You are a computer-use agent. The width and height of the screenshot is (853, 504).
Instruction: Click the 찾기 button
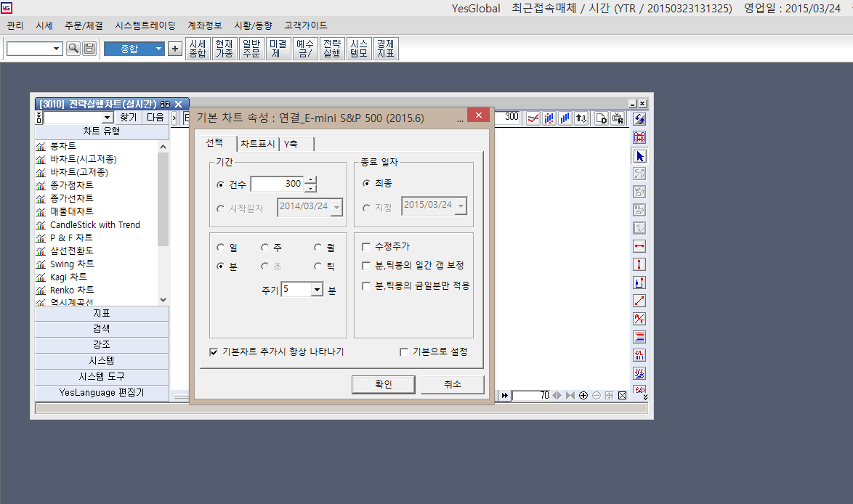(x=129, y=118)
